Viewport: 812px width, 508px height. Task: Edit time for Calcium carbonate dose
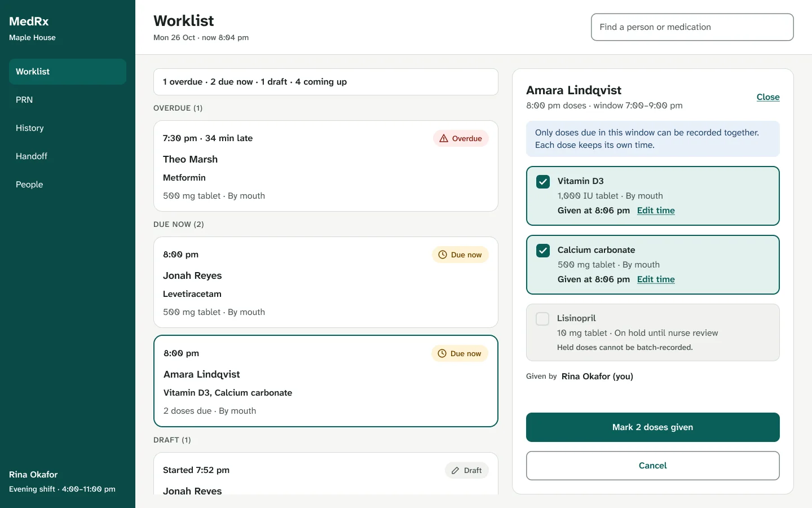[656, 279]
